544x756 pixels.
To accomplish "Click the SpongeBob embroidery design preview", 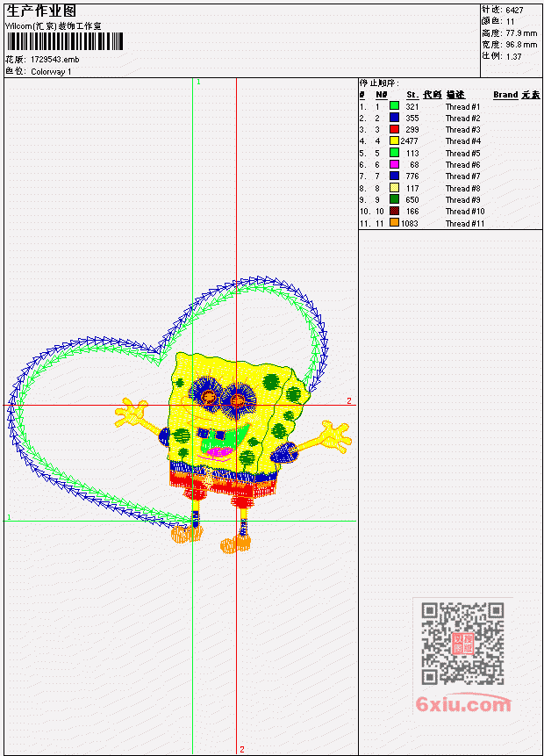I will coord(181,414).
